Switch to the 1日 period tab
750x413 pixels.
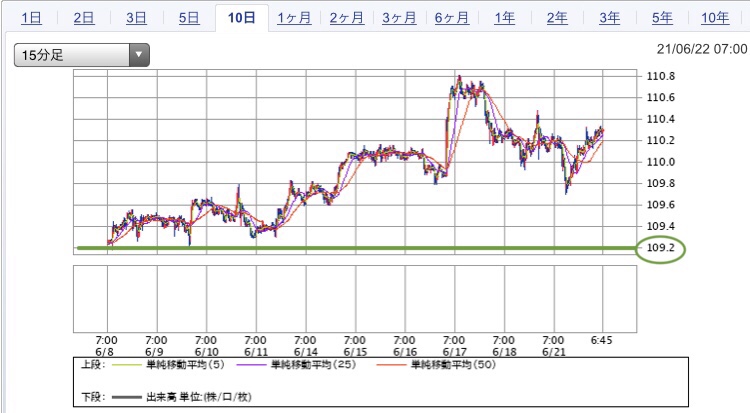coord(31,18)
